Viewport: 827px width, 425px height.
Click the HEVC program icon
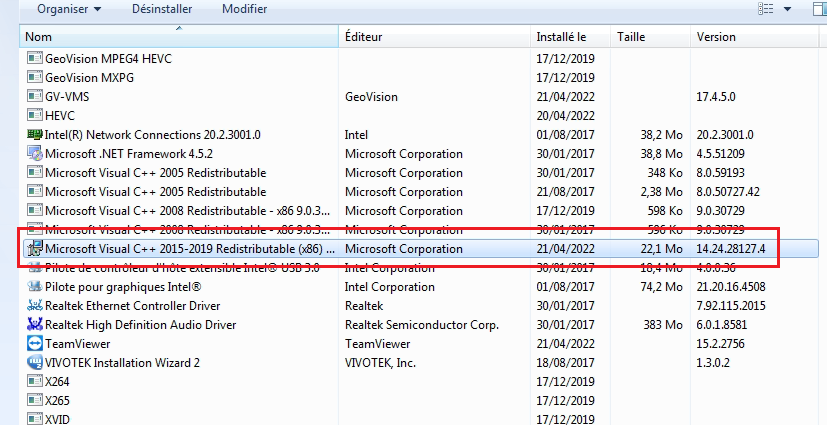[35, 115]
